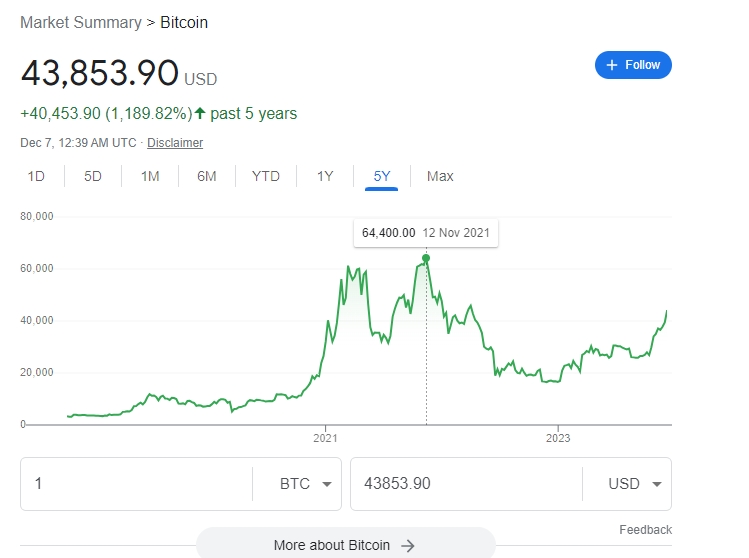Switch chart to YTD view

(266, 177)
